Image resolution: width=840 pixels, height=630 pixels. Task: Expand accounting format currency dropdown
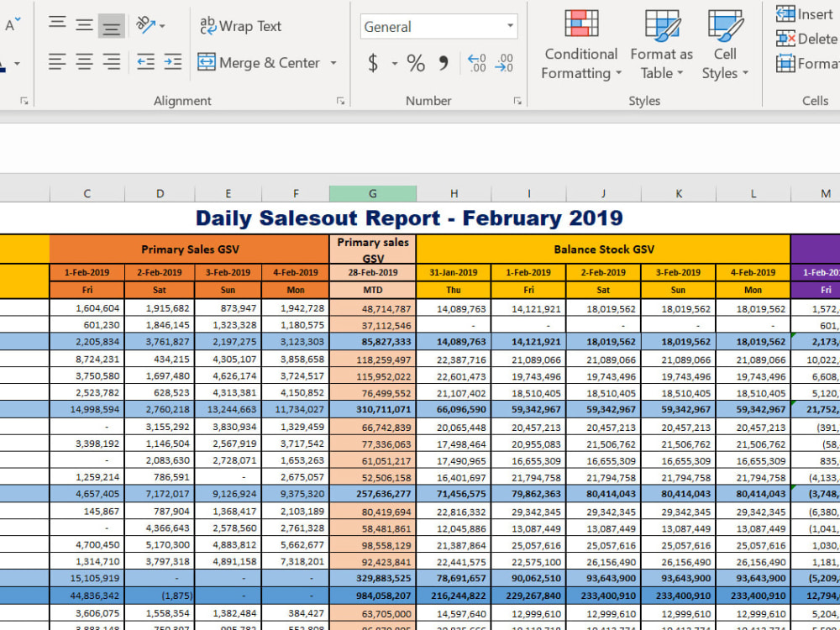[395, 63]
